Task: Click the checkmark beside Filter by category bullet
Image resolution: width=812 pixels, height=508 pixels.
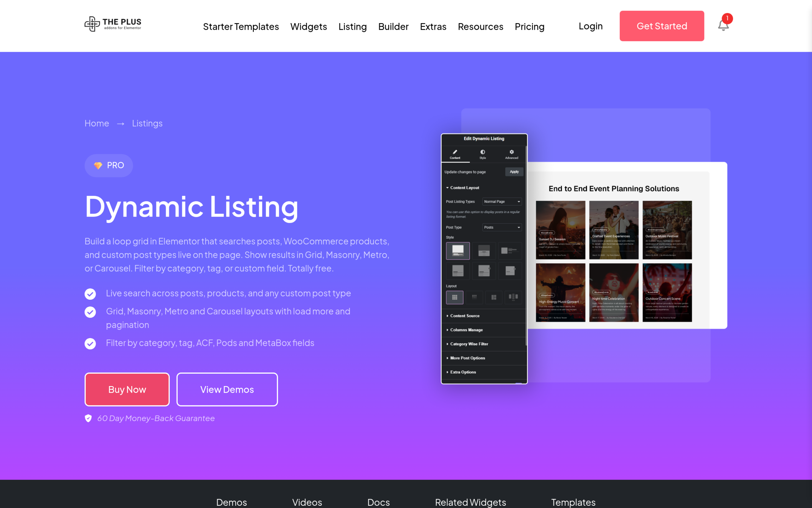Action: tap(90, 344)
